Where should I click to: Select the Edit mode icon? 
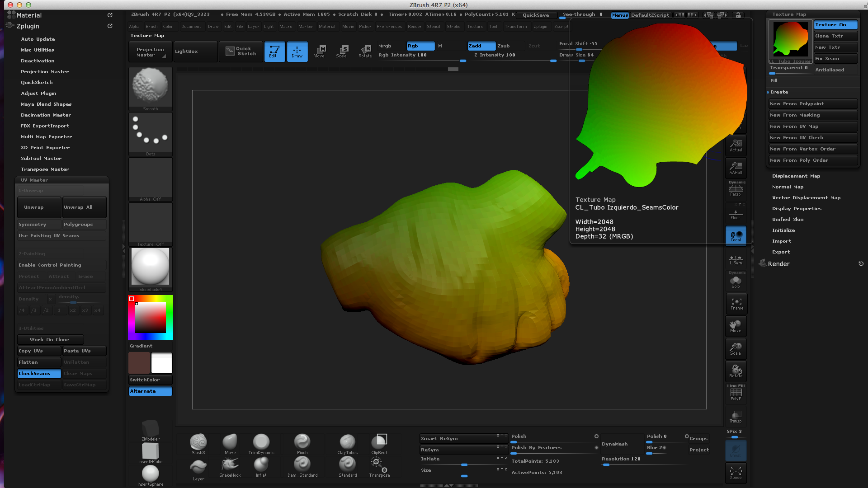click(x=274, y=51)
